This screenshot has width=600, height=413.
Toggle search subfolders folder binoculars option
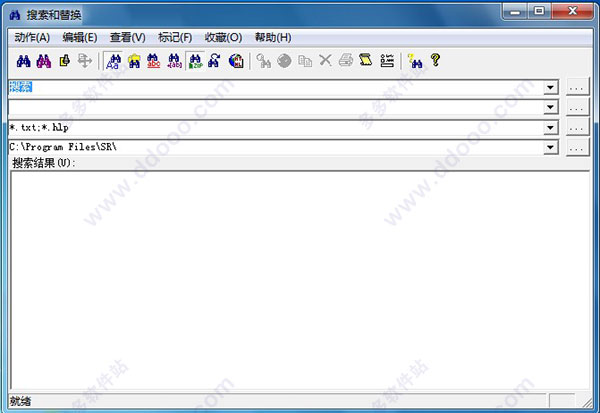tap(134, 61)
